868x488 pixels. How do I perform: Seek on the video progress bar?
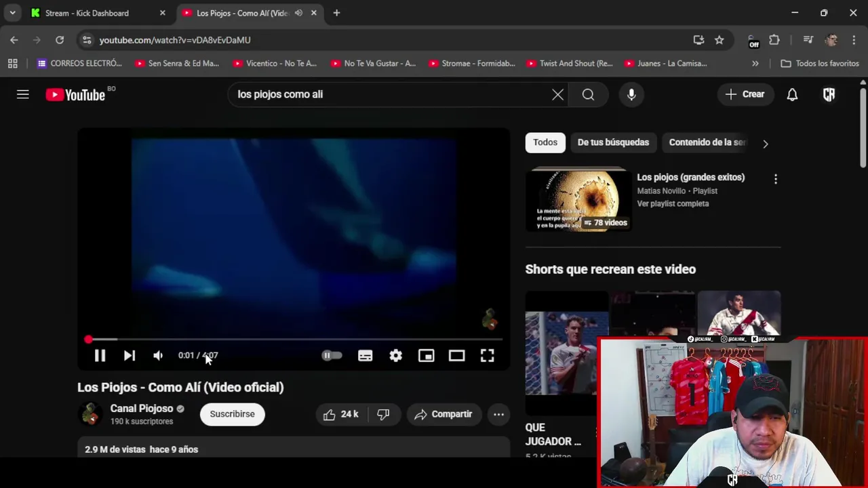tap(294, 340)
